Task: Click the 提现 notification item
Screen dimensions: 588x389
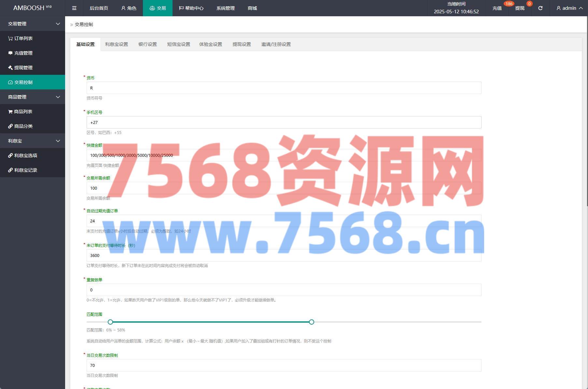Action: [x=520, y=8]
